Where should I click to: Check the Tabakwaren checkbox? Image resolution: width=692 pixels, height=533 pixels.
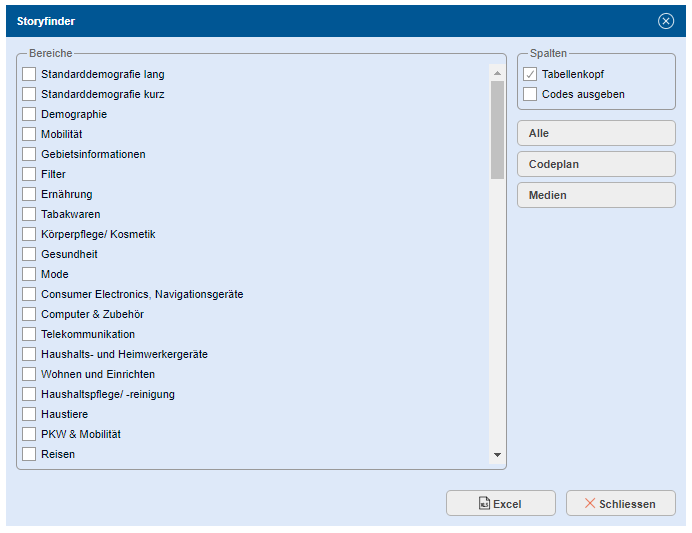(29, 214)
